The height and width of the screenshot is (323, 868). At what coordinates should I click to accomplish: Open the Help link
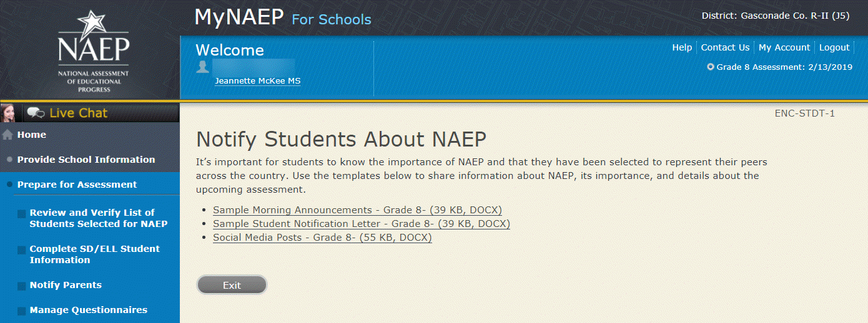click(x=682, y=47)
